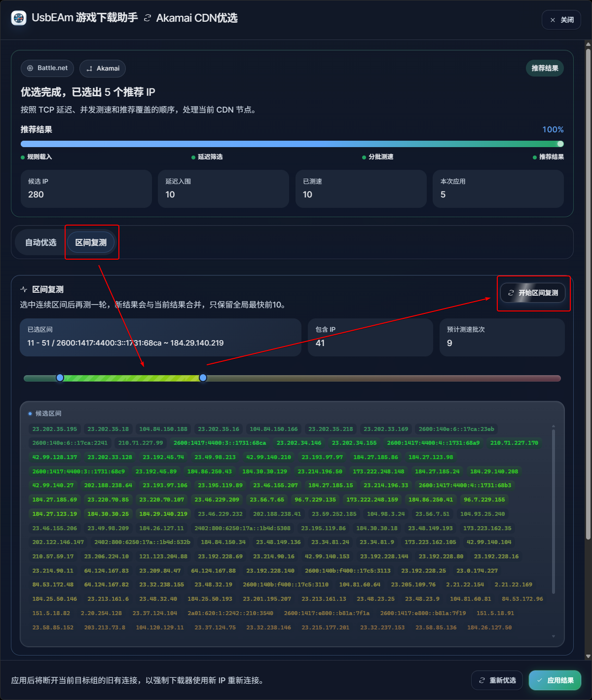
Task: Select the 区间复测 tab
Action: 91,242
